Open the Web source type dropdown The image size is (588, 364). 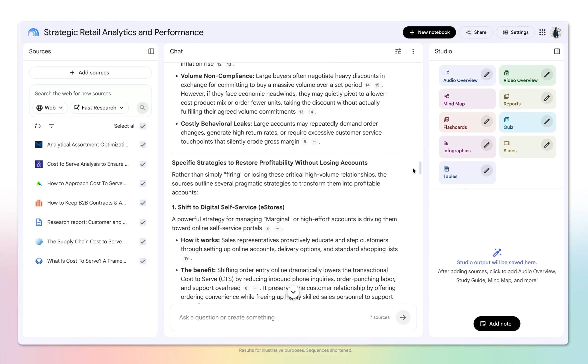(x=50, y=108)
